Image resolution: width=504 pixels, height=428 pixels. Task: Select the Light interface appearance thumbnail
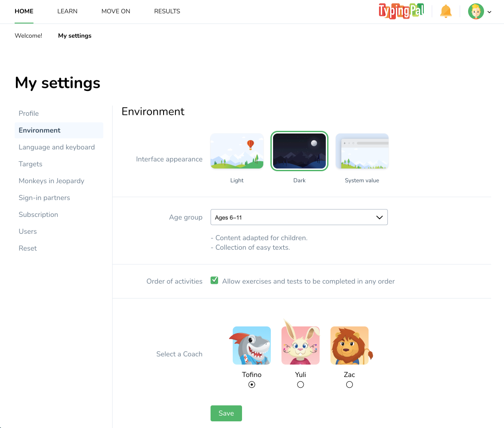coord(237,151)
